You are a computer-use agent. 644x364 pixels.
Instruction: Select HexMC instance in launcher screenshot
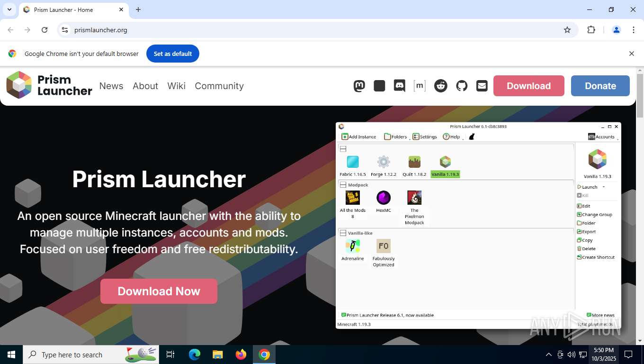384,202
